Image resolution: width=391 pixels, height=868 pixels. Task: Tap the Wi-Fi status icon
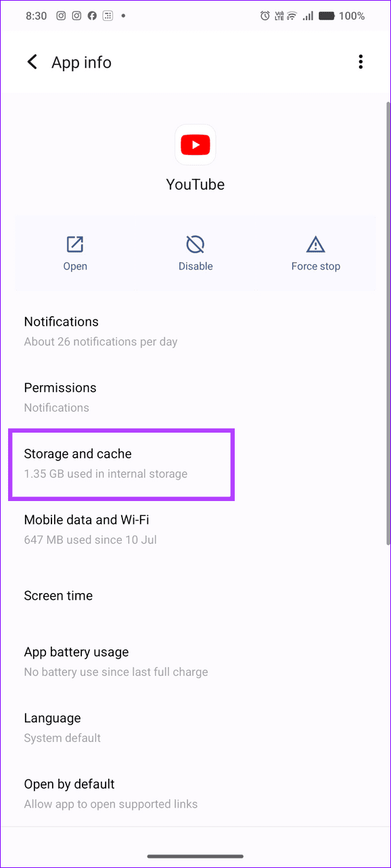click(x=292, y=16)
